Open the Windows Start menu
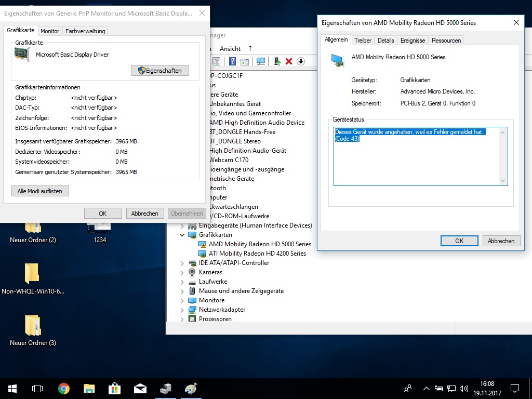The width and height of the screenshot is (532, 399). tap(12, 389)
